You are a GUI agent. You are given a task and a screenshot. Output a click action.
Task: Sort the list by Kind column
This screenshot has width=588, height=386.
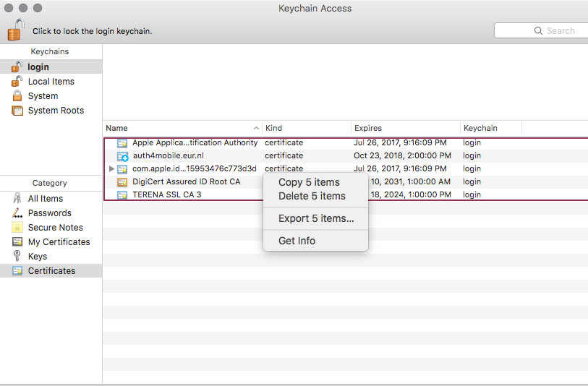pos(307,128)
